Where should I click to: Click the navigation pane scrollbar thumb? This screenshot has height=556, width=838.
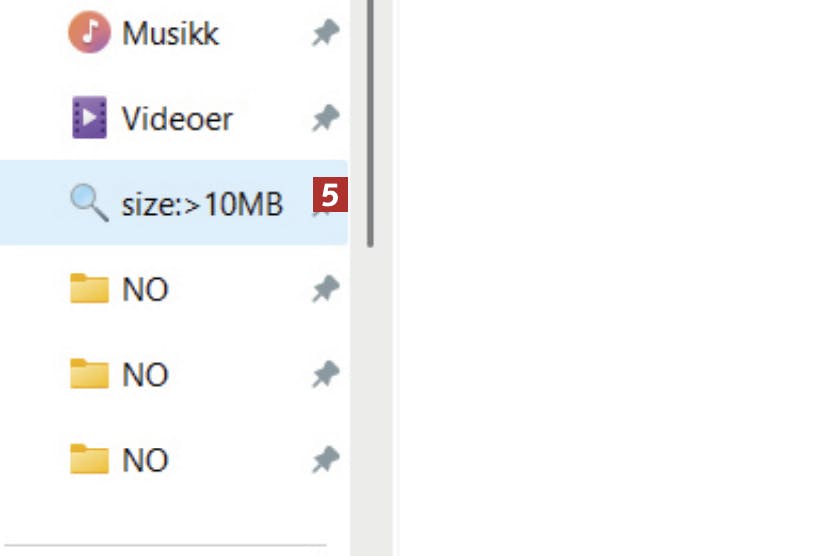click(370, 123)
